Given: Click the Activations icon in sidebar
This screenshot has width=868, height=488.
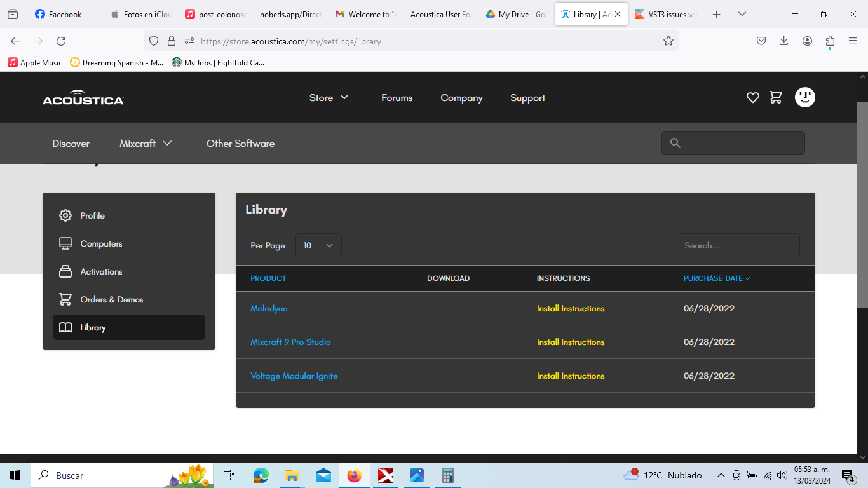Looking at the screenshot, I should tap(65, 271).
